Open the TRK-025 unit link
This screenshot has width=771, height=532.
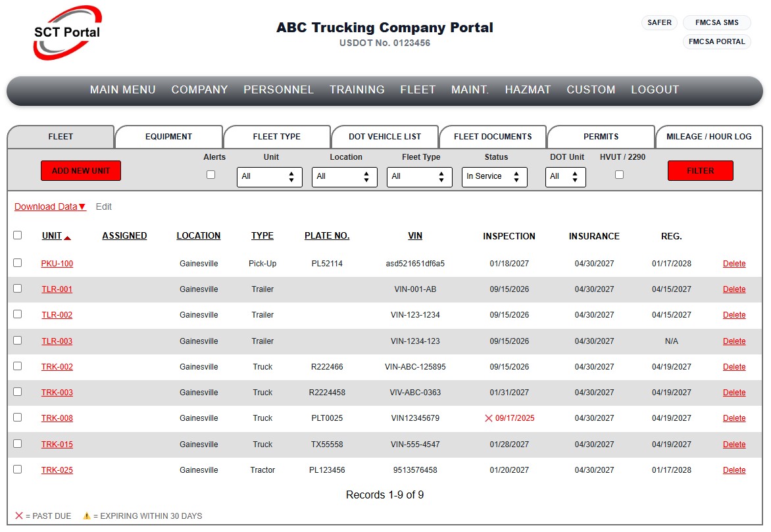[x=57, y=470]
